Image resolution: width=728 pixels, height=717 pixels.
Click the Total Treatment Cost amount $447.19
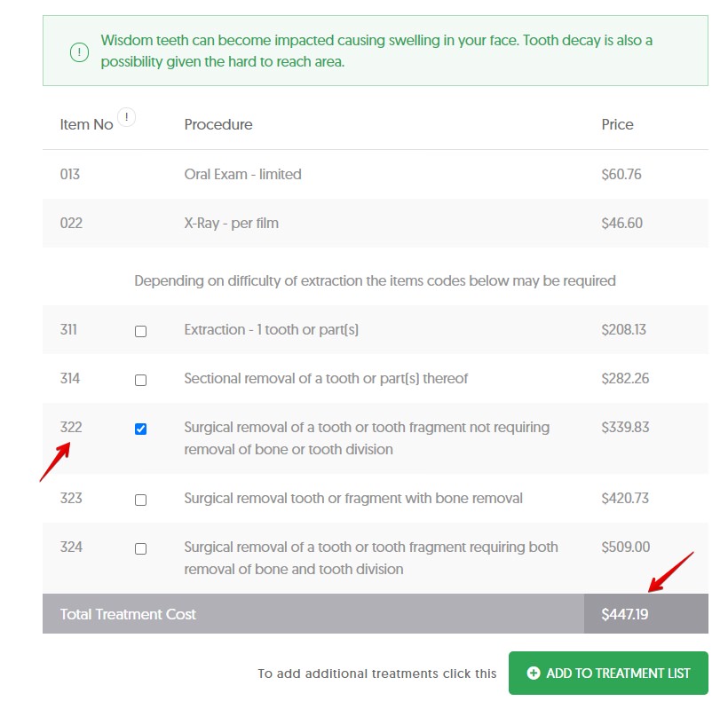(x=624, y=614)
